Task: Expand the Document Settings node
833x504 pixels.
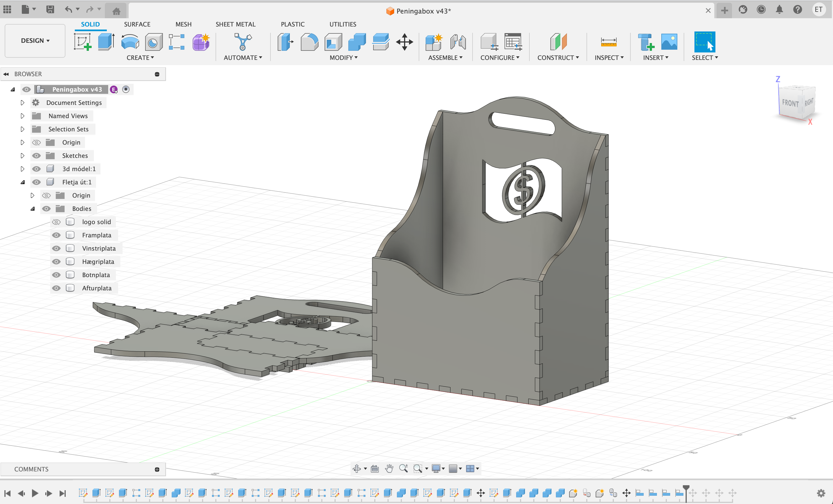Action: click(x=22, y=103)
